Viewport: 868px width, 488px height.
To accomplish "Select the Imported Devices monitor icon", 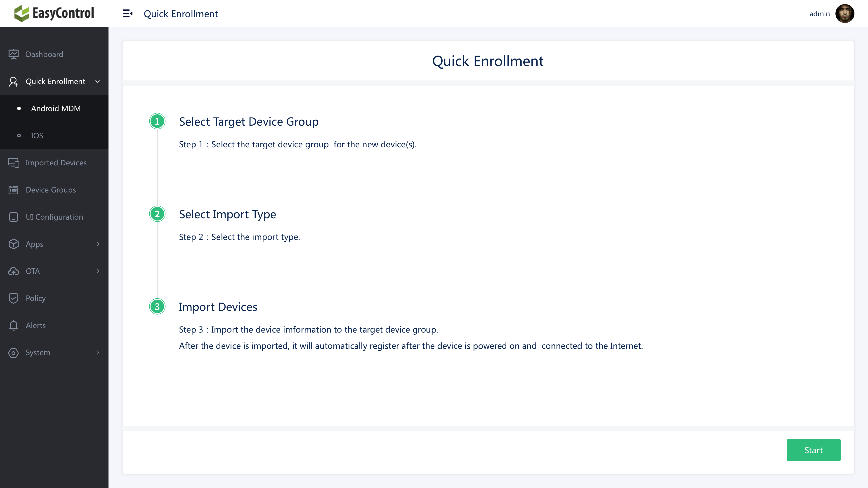I will (x=14, y=163).
